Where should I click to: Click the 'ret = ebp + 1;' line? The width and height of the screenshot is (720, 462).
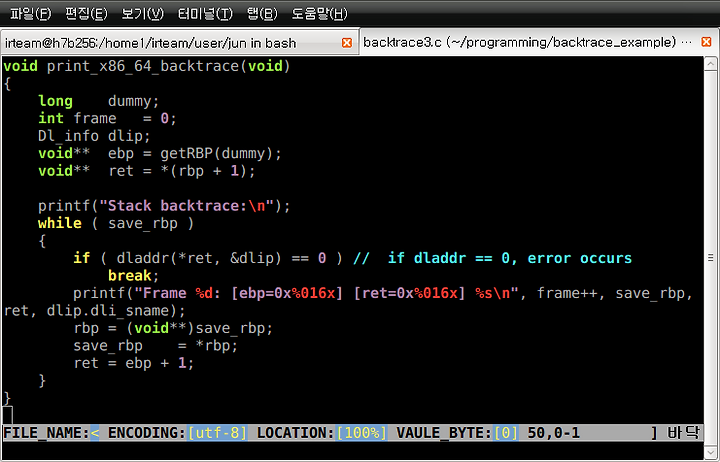[134, 363]
